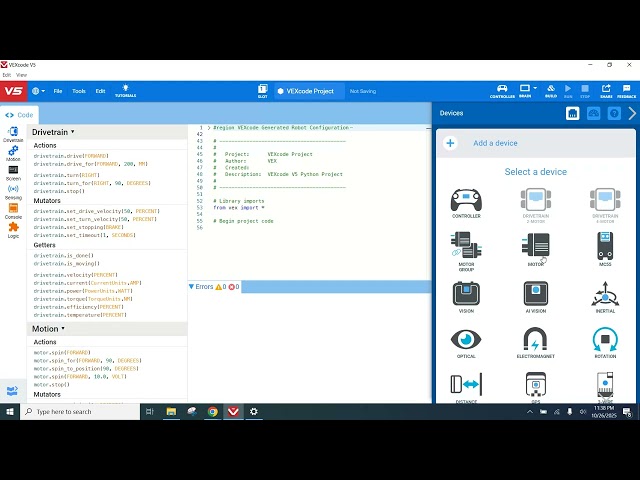Select the Controller device
Image resolution: width=640 pixels, height=480 pixels.
(x=466, y=203)
